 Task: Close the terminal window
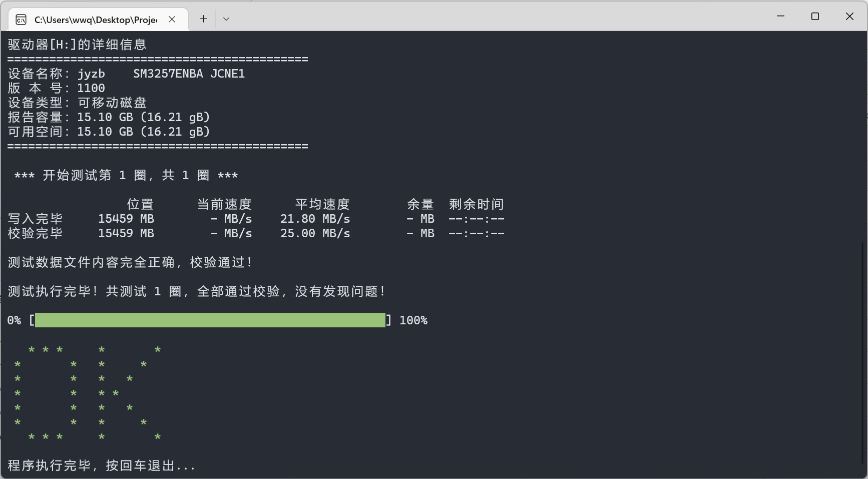[x=849, y=17]
